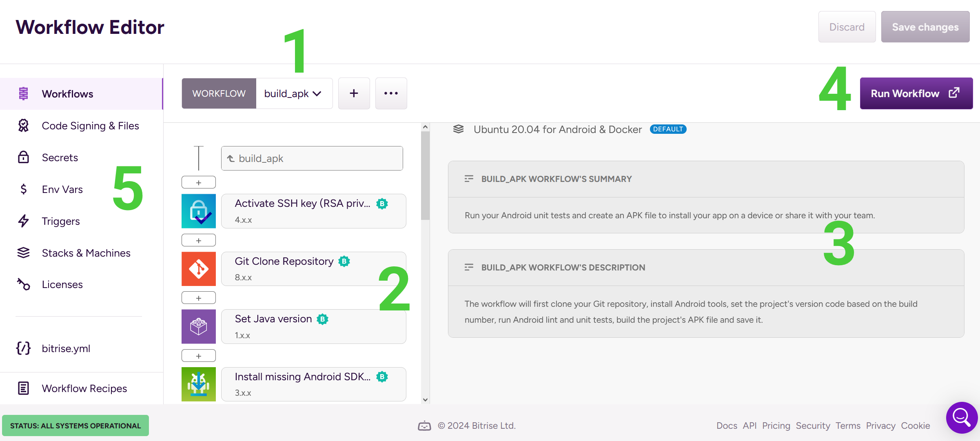Click the Set Java version purple icon

[x=199, y=326]
